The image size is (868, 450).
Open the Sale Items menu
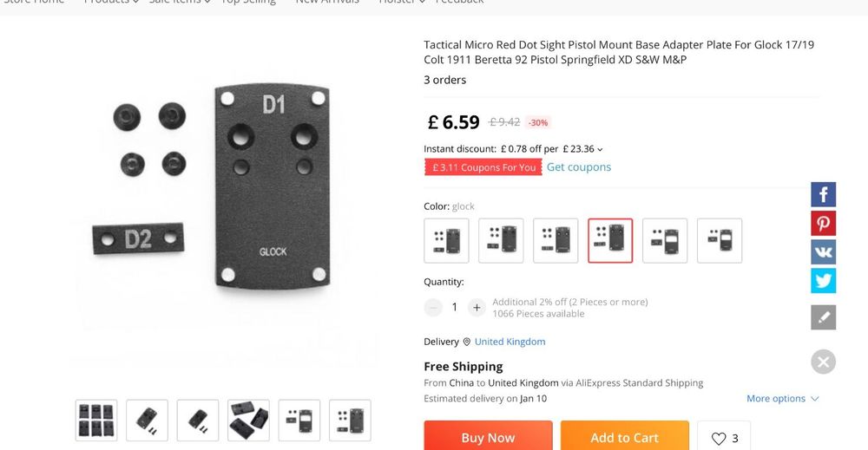pos(180,3)
